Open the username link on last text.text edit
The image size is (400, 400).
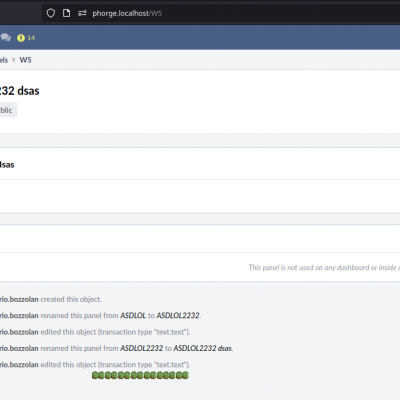pyautogui.click(x=19, y=365)
